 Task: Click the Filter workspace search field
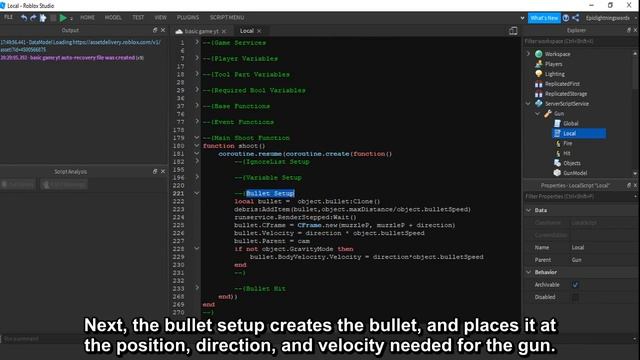[x=580, y=41]
